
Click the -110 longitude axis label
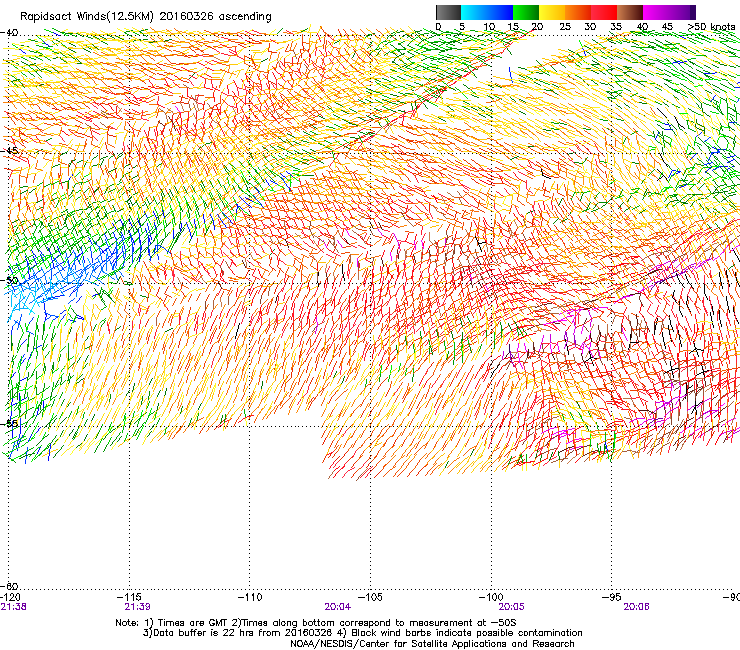(x=250, y=597)
